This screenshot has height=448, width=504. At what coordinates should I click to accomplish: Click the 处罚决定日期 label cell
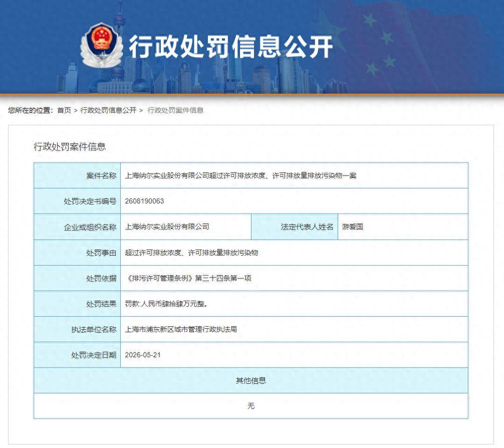pos(77,355)
